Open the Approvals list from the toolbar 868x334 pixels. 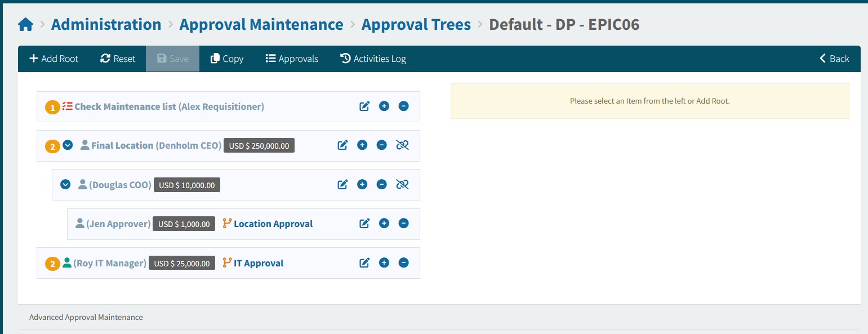pos(291,58)
